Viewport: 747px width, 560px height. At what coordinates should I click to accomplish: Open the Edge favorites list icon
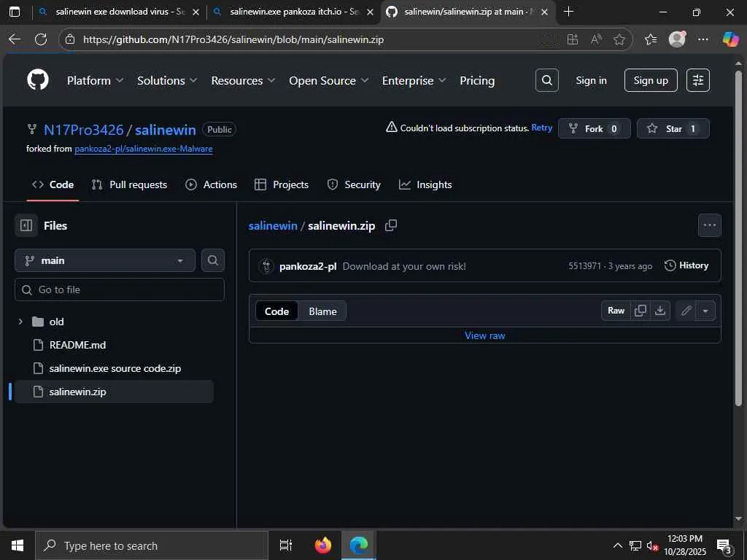coord(650,39)
